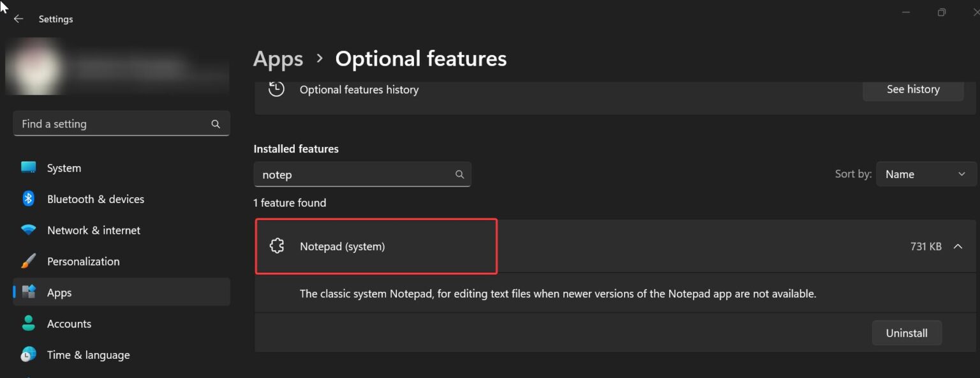This screenshot has height=378, width=980.
Task: Click the magnifier in Find a setting
Action: [x=216, y=123]
